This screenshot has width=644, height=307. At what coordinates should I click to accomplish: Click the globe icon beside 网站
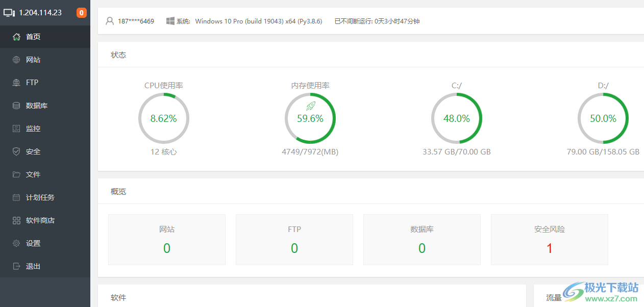[x=16, y=60]
